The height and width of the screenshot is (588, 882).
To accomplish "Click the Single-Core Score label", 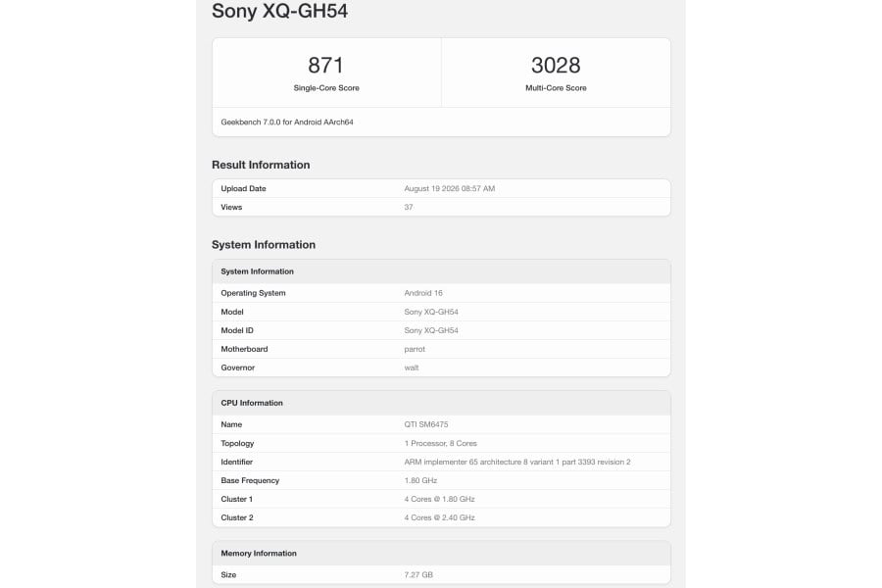I will pyautogui.click(x=326, y=88).
